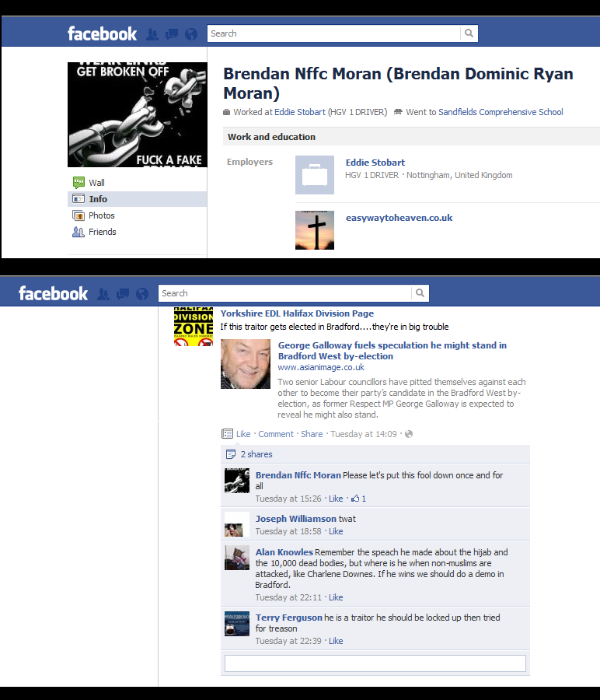This screenshot has height=700, width=600.
Task: Like Terry Ferguson's comment
Action: [x=336, y=641]
